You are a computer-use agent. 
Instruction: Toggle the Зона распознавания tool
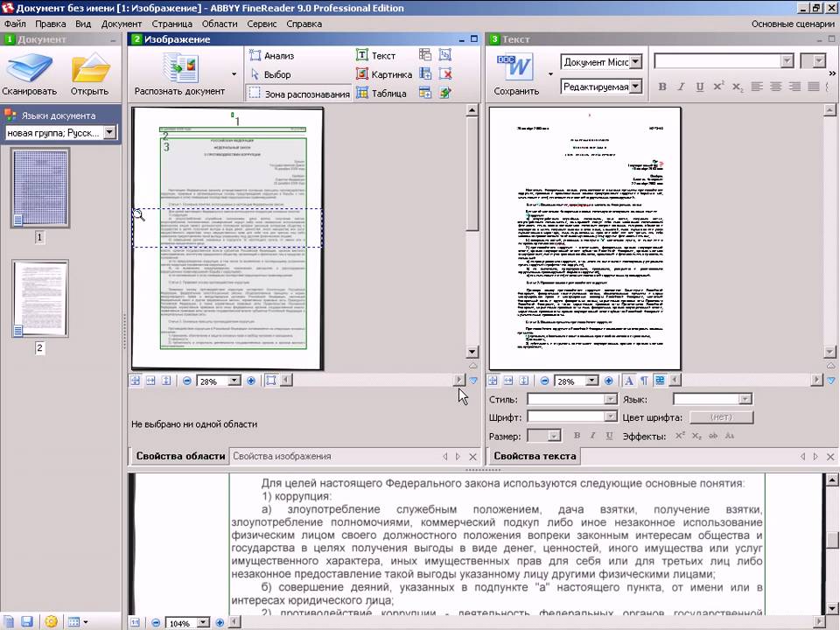tap(299, 94)
